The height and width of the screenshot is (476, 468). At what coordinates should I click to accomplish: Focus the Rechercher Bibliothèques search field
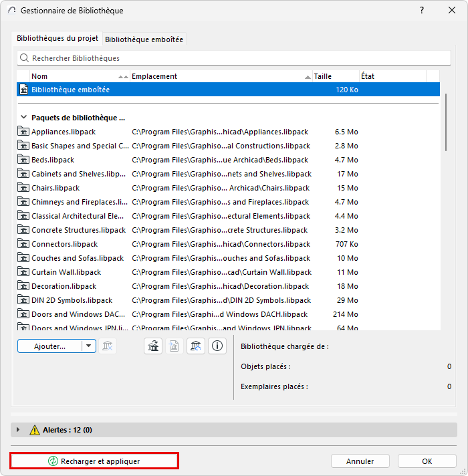tap(234, 58)
